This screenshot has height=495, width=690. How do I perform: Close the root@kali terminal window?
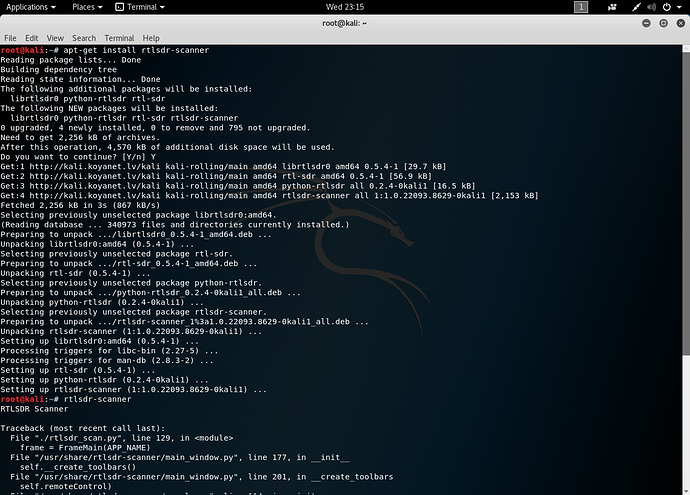(680, 23)
